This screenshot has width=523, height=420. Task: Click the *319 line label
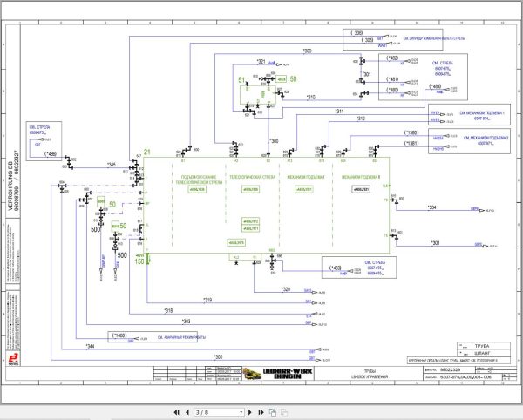207,300
